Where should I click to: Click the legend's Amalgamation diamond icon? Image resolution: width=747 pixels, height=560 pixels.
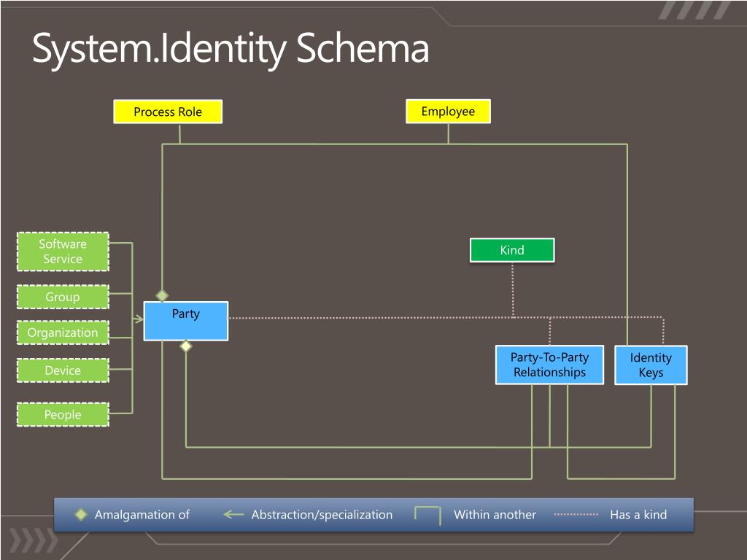[81, 514]
